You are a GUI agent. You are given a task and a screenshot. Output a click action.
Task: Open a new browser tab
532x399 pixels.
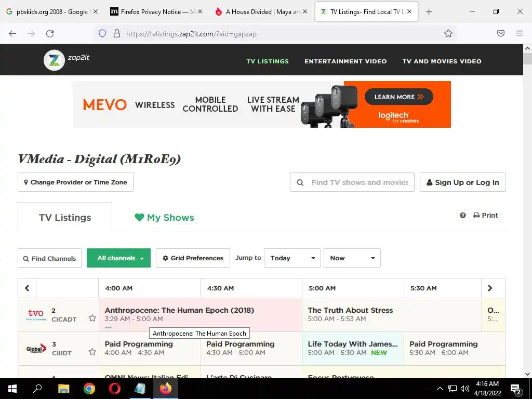pyautogui.click(x=429, y=12)
